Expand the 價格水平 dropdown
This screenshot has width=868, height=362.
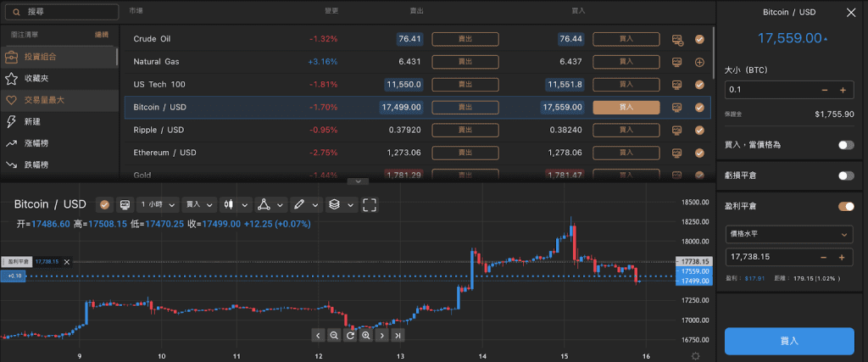coord(789,234)
